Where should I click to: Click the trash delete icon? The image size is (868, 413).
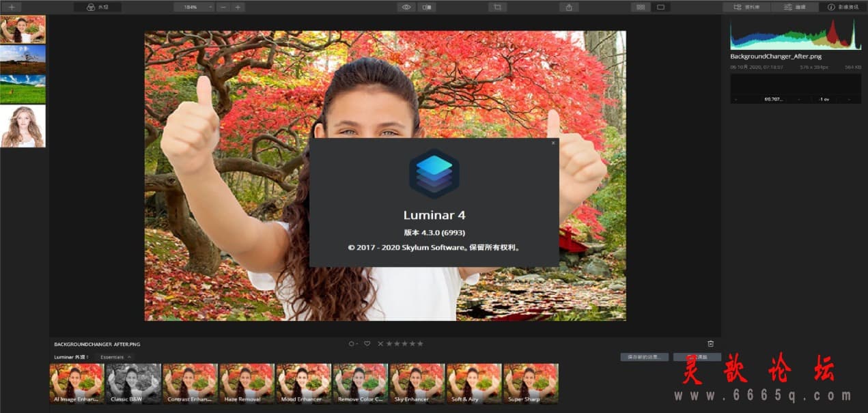pos(711,343)
